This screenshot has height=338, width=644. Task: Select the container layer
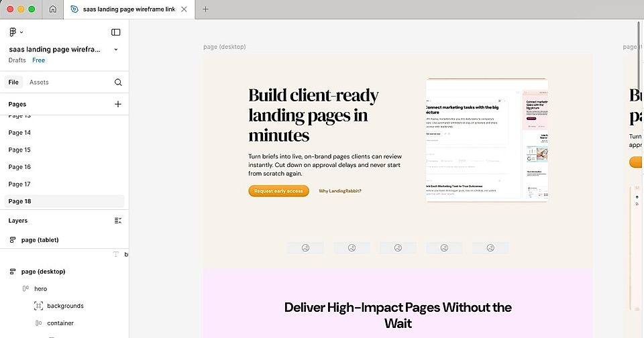point(60,323)
